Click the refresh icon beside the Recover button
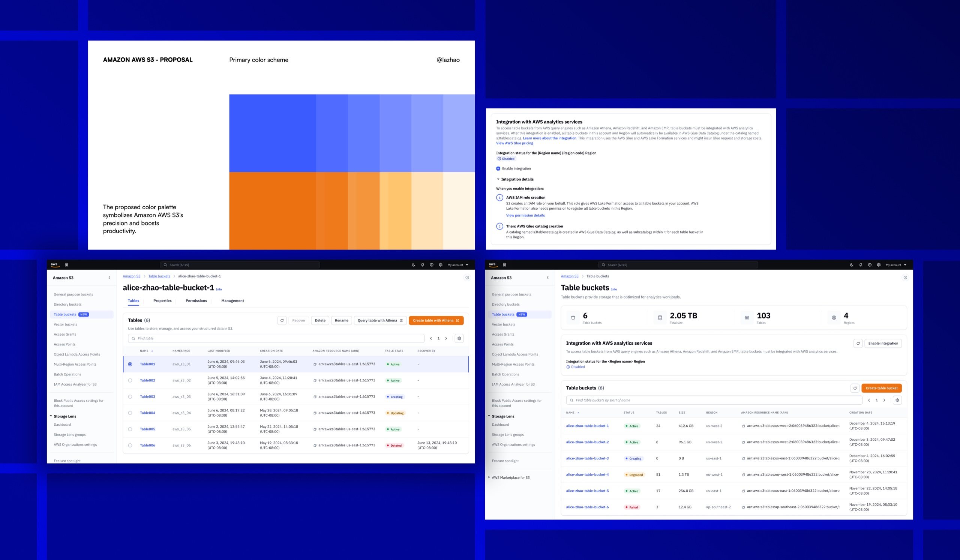Screen dimensions: 960x560 click(282, 320)
